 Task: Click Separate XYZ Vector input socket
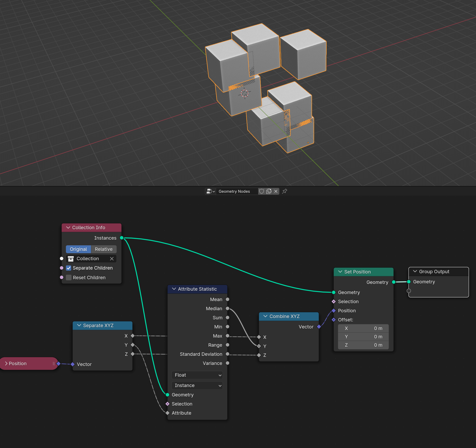(x=73, y=364)
